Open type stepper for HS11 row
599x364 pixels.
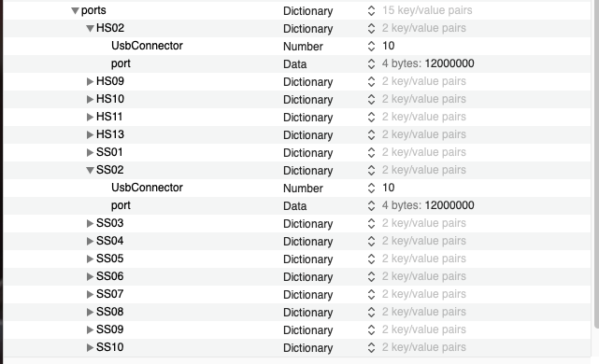(371, 118)
